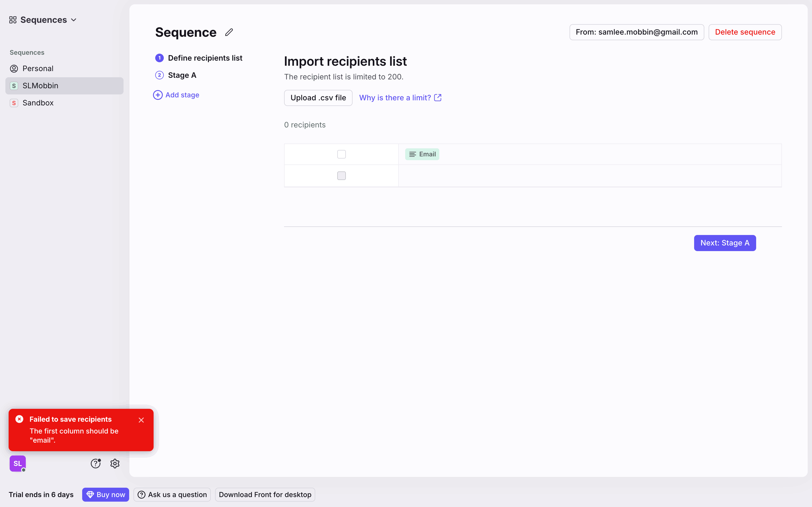Click the Upload .csv file button
812x507 pixels.
(x=318, y=98)
